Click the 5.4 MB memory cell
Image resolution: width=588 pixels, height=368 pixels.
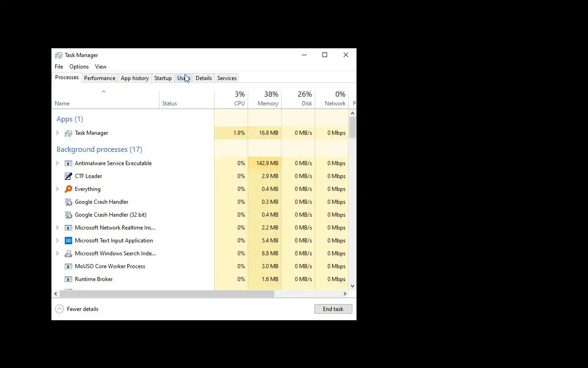[265, 241]
